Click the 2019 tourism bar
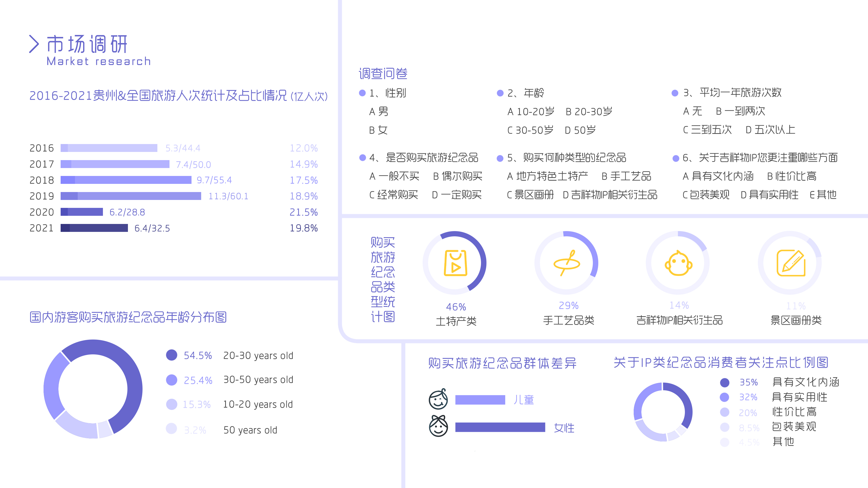 pyautogui.click(x=131, y=196)
